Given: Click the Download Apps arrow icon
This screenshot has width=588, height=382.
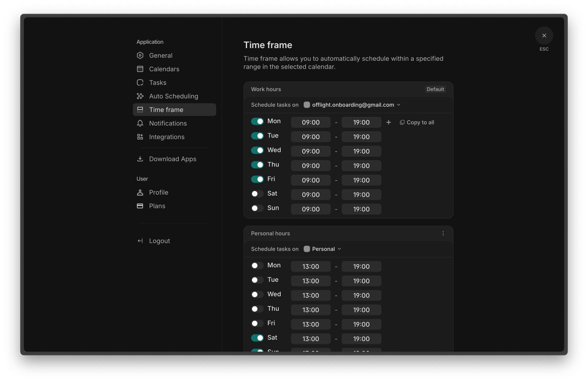Looking at the screenshot, I should [x=140, y=159].
